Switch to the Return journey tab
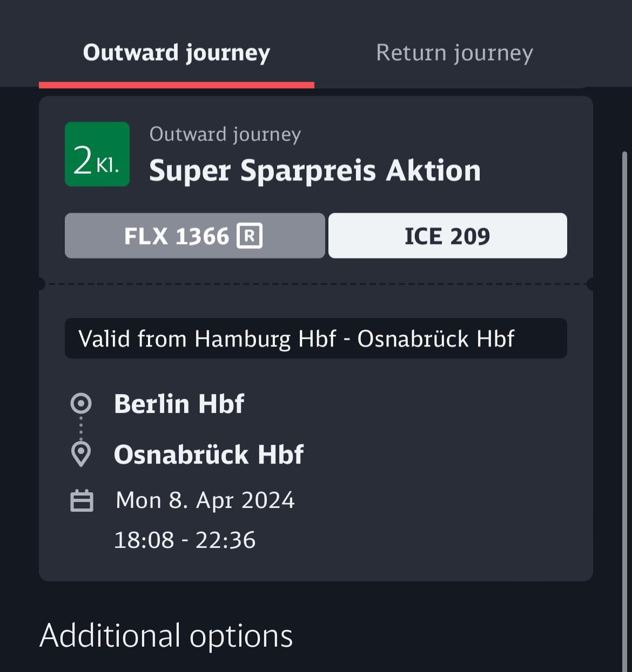Image resolution: width=632 pixels, height=672 pixels. click(x=454, y=53)
